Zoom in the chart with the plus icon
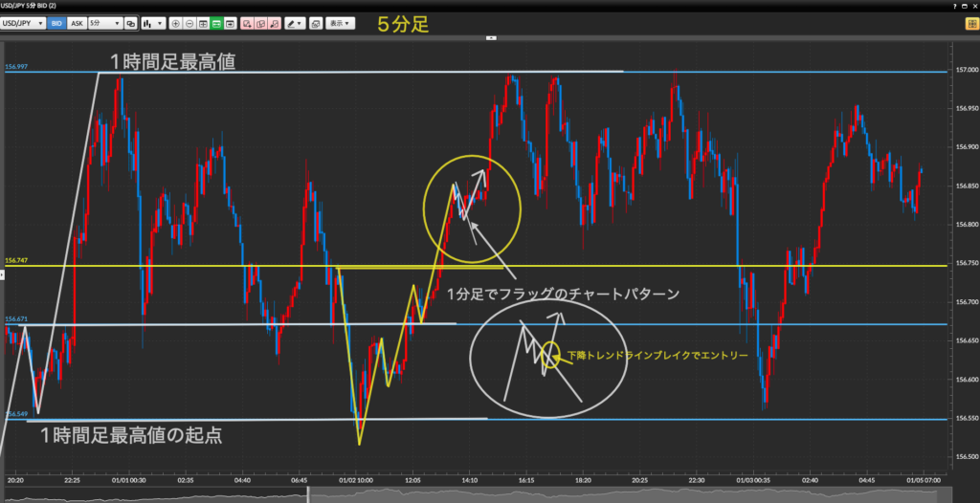Screen dimensions: 980x503 (176, 22)
